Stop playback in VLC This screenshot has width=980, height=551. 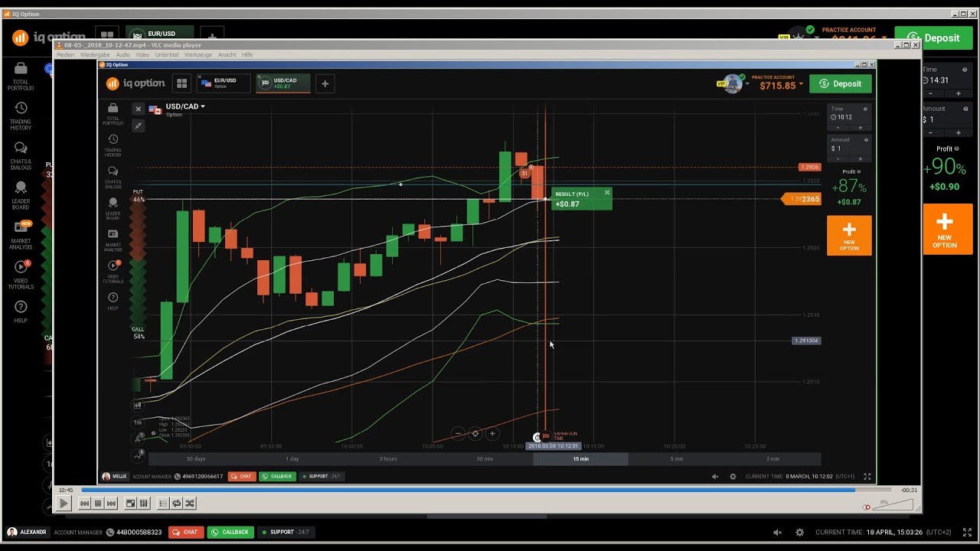(98, 504)
